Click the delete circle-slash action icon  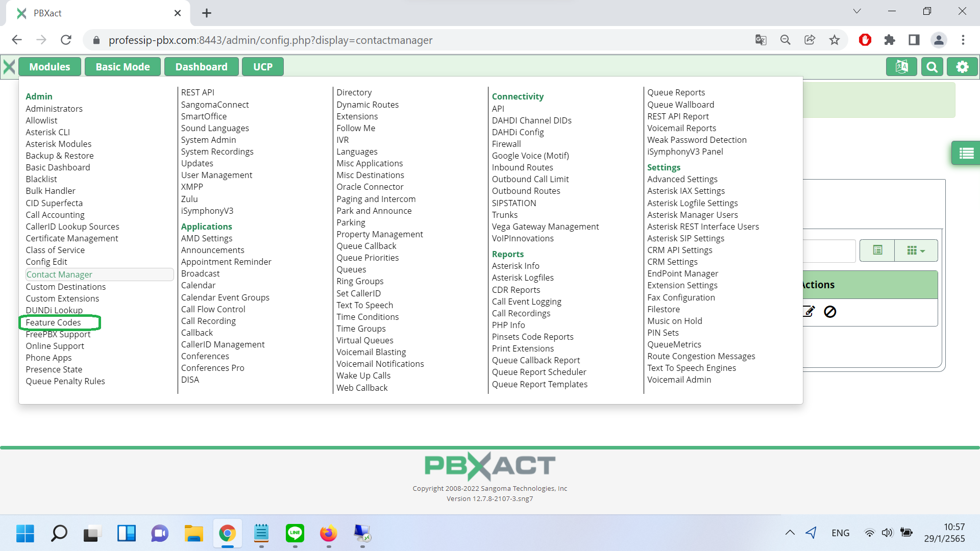830,311
